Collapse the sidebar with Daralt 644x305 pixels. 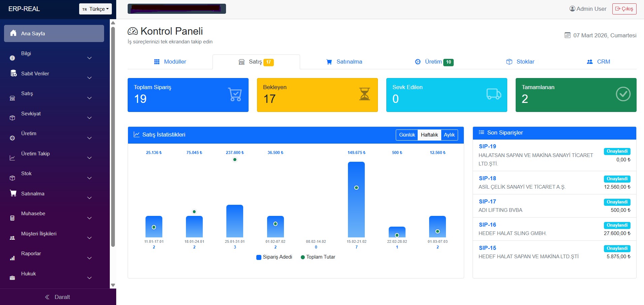tap(58, 297)
